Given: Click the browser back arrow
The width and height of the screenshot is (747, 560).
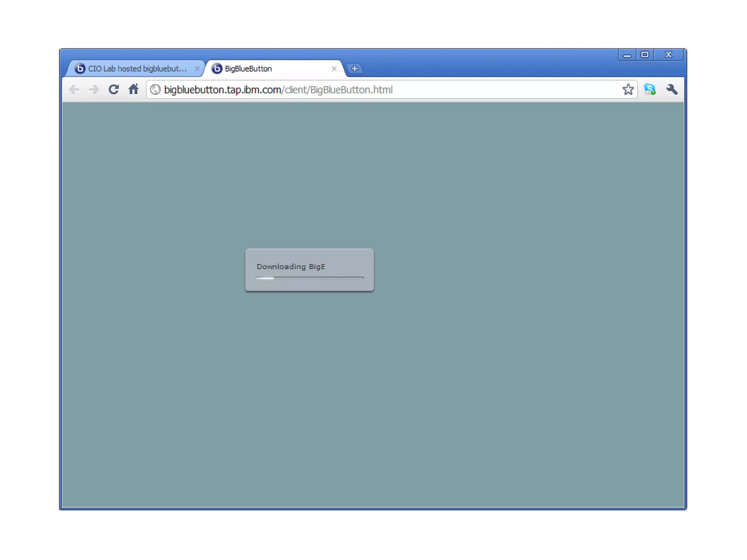Looking at the screenshot, I should click(74, 89).
